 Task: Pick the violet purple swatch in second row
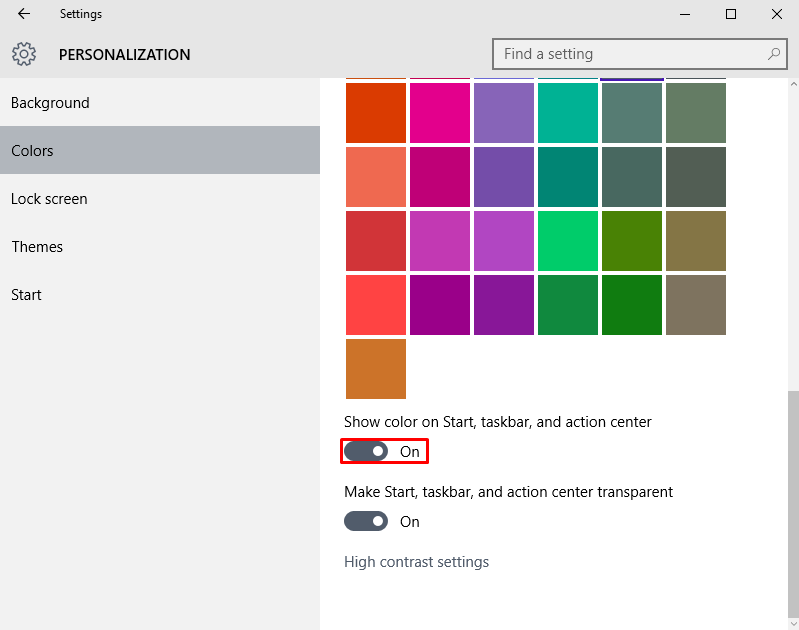[x=504, y=177]
